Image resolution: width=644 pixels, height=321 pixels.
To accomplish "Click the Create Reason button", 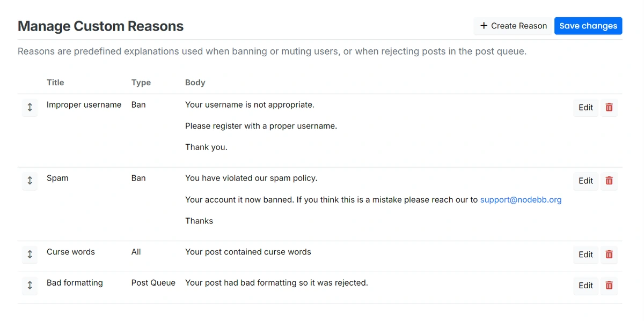I will (x=513, y=26).
